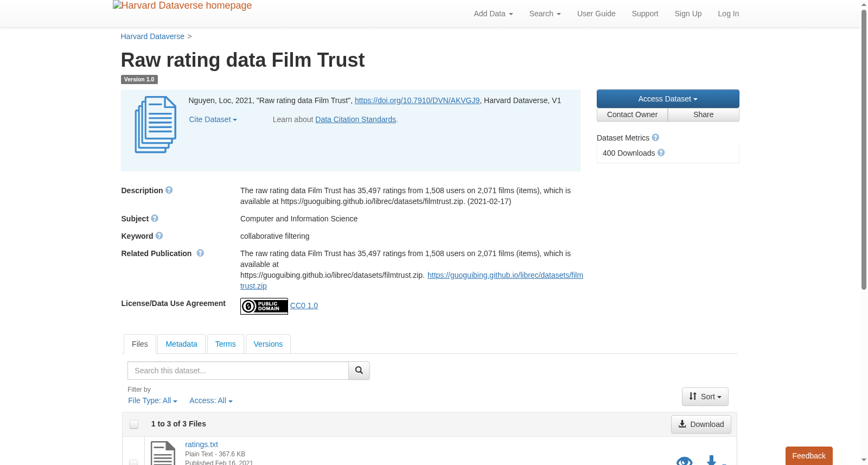Image resolution: width=868 pixels, height=465 pixels.
Task: Click the page vertical scrollbar thumb
Action: tap(864, 149)
